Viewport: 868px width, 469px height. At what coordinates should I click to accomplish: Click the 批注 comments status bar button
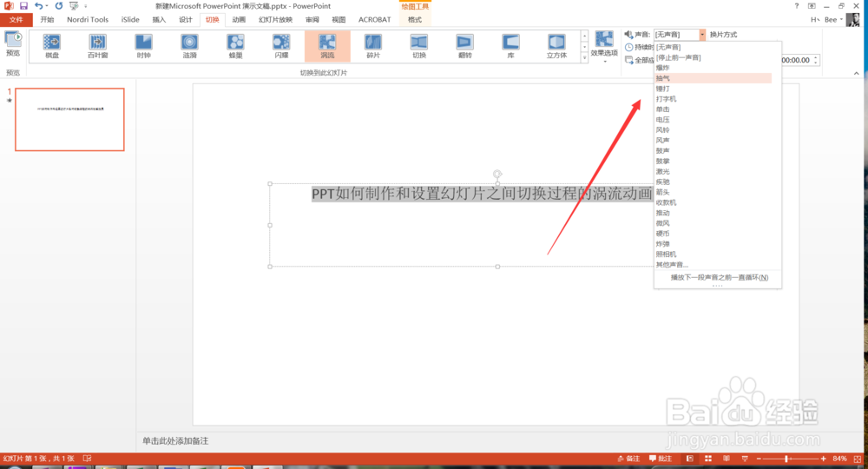click(x=661, y=459)
